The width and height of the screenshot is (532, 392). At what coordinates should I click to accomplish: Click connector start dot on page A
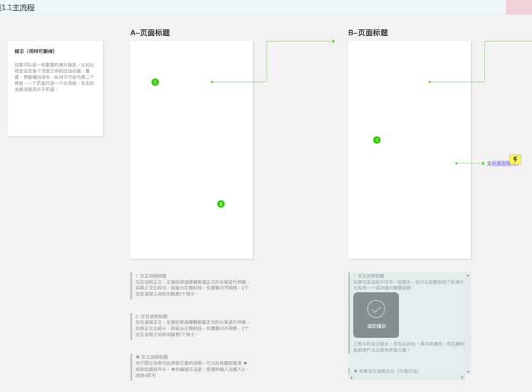point(212,82)
